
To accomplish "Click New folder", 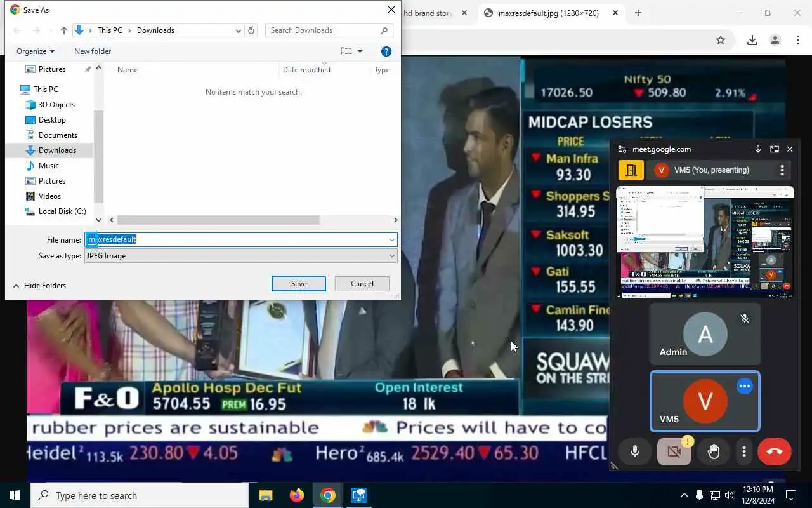I will coord(93,51).
